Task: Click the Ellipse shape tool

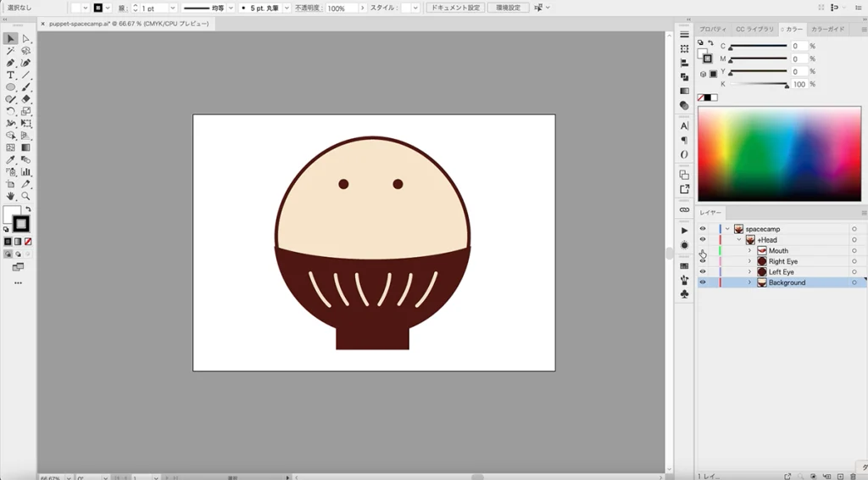Action: pyautogui.click(x=11, y=87)
